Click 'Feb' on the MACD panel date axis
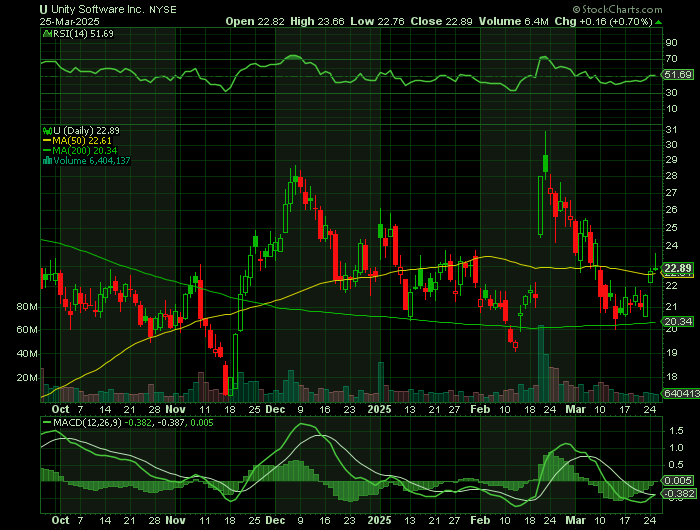Screen dimensions: 700x530 (x=480, y=521)
